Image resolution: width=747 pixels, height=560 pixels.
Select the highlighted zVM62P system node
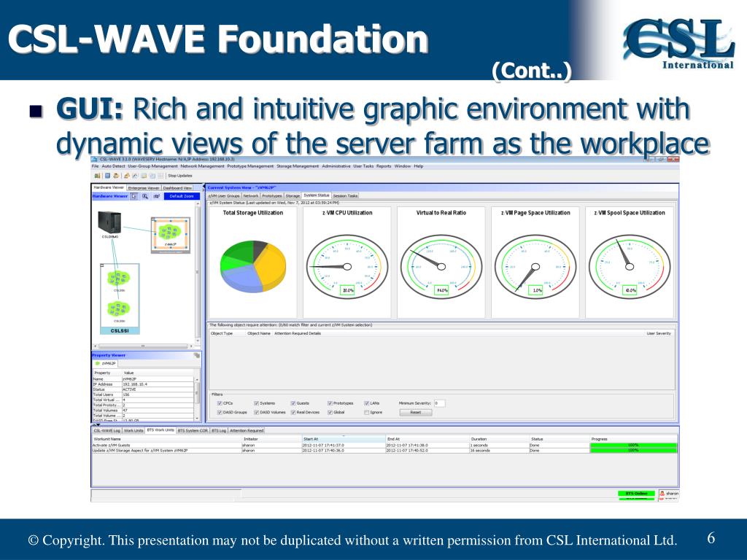click(170, 234)
